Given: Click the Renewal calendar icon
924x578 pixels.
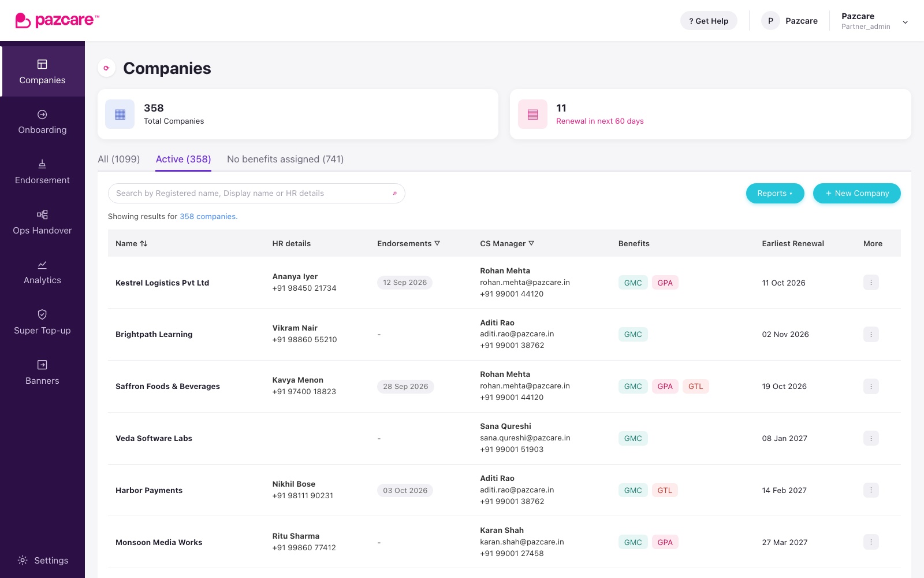Looking at the screenshot, I should click(x=532, y=114).
